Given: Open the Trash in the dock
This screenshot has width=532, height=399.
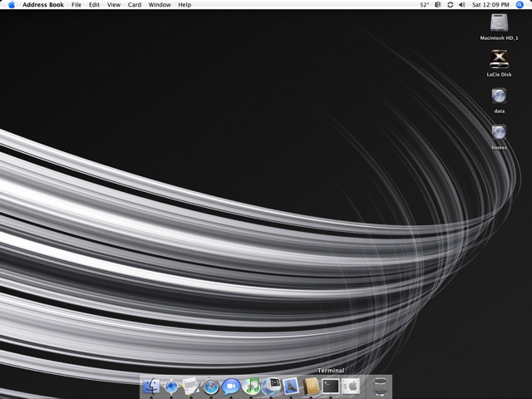Looking at the screenshot, I should tap(380, 386).
